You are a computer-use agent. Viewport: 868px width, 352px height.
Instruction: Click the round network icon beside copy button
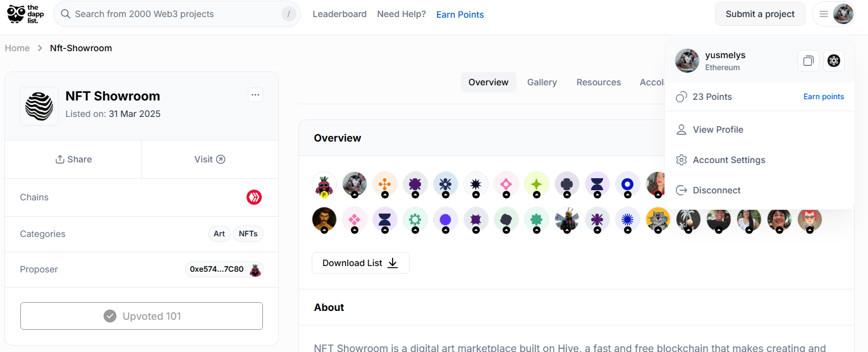[x=834, y=61]
